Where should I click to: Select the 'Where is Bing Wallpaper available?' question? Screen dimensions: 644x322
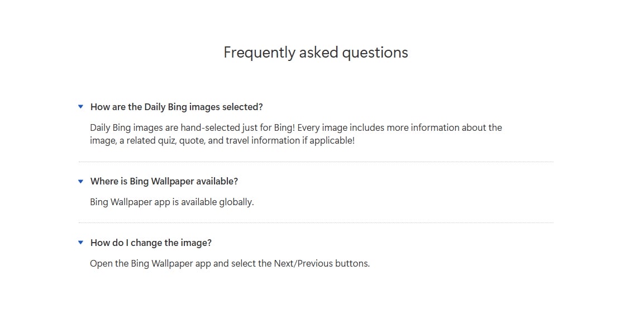[165, 181]
